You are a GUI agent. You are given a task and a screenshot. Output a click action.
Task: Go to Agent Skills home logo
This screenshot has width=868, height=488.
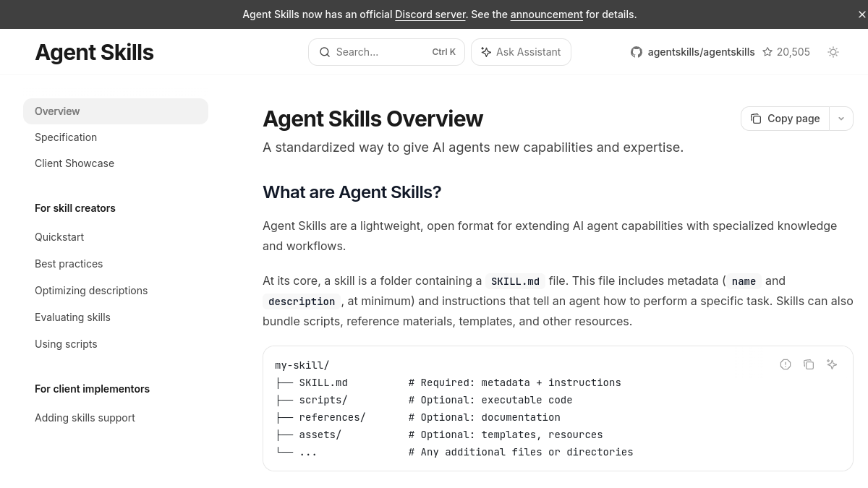pos(94,52)
